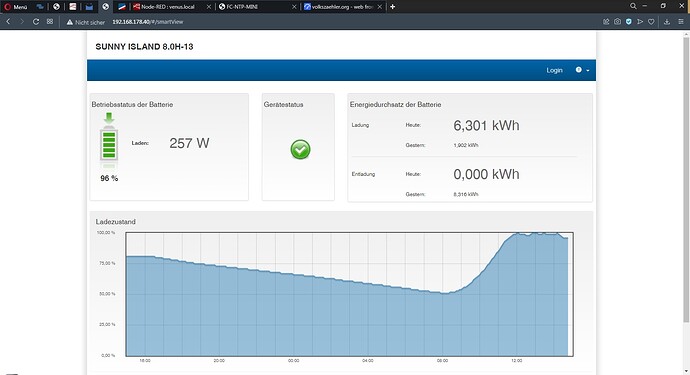Close the FC-NTP-MINI tab
This screenshot has width=690, height=375.
click(294, 7)
